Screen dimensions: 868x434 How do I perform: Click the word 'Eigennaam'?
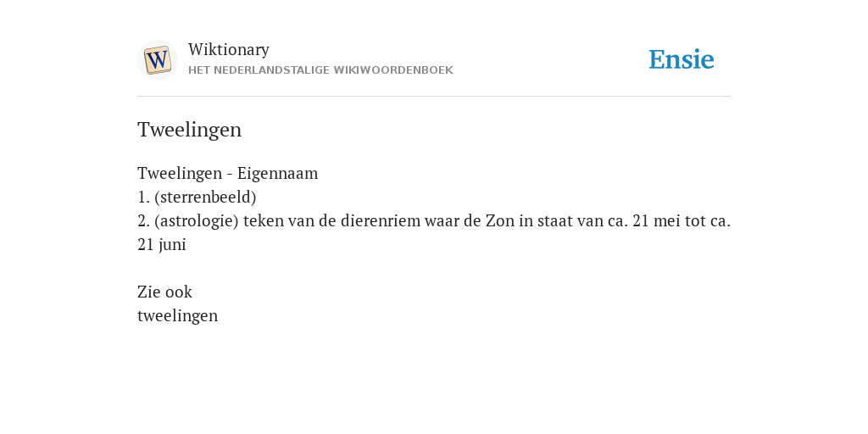(x=277, y=173)
